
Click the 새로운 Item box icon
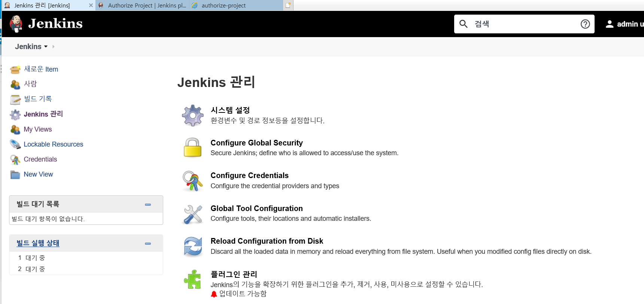pyautogui.click(x=15, y=69)
